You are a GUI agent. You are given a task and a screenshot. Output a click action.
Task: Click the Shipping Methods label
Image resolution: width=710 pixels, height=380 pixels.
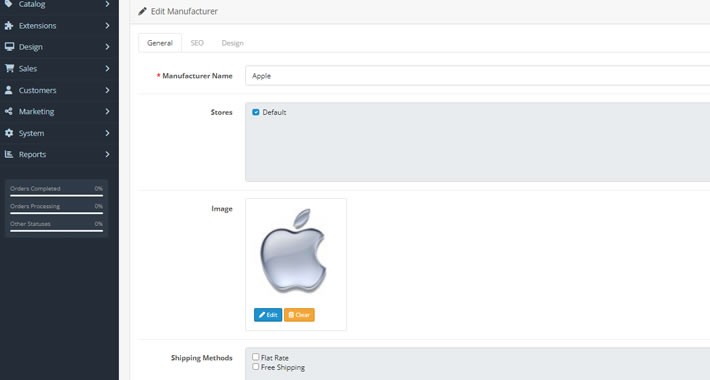[202, 358]
